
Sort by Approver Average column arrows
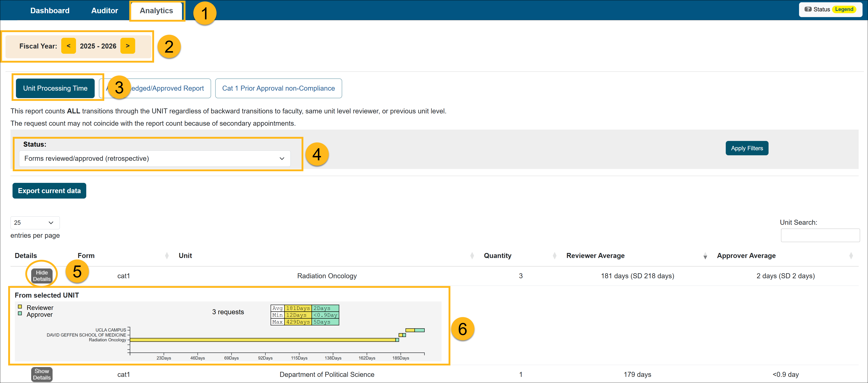851,256
